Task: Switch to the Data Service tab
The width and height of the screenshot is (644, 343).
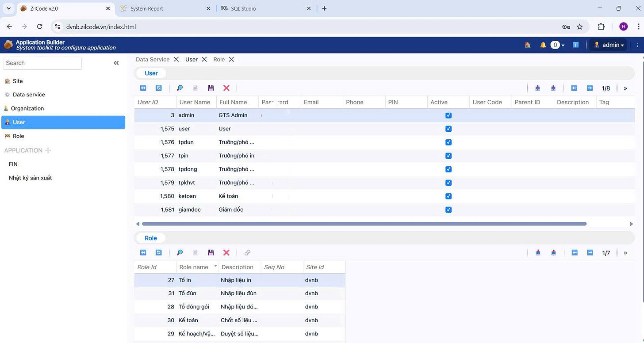Action: tap(153, 59)
